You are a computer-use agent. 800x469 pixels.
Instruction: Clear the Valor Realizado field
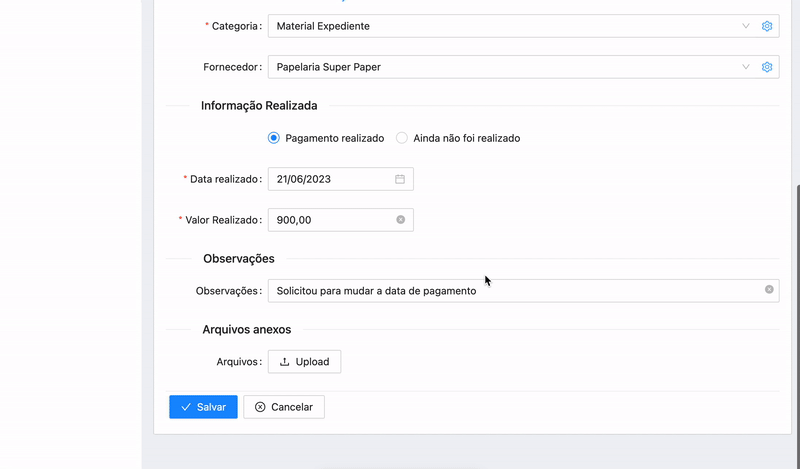(x=401, y=219)
